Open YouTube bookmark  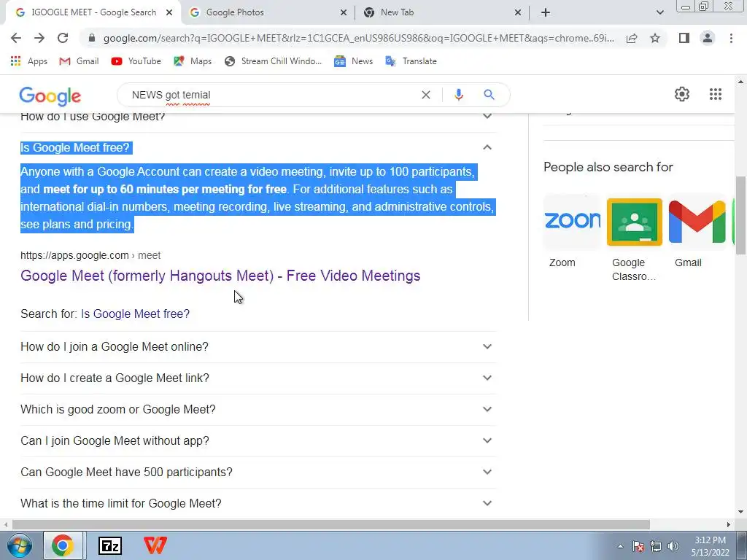coord(136,61)
